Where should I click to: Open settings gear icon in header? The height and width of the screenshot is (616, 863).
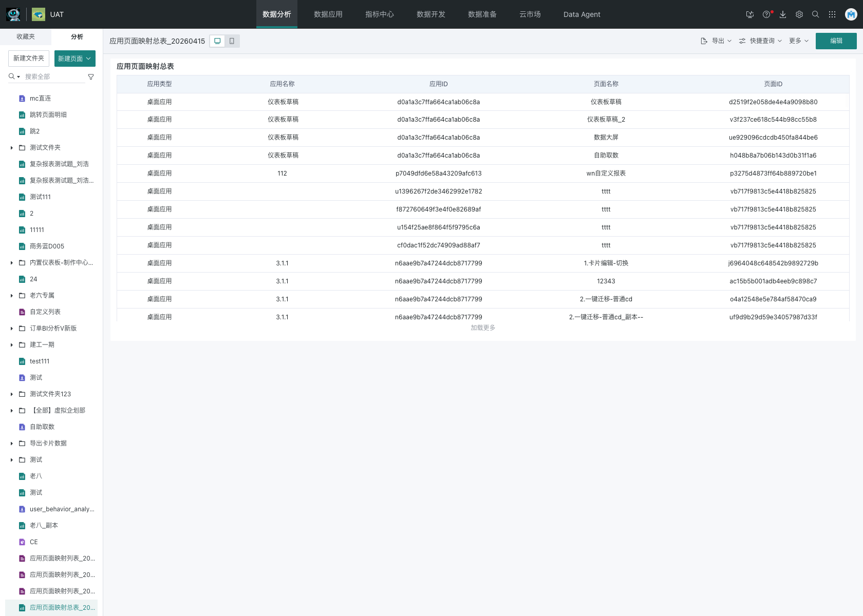tap(799, 14)
